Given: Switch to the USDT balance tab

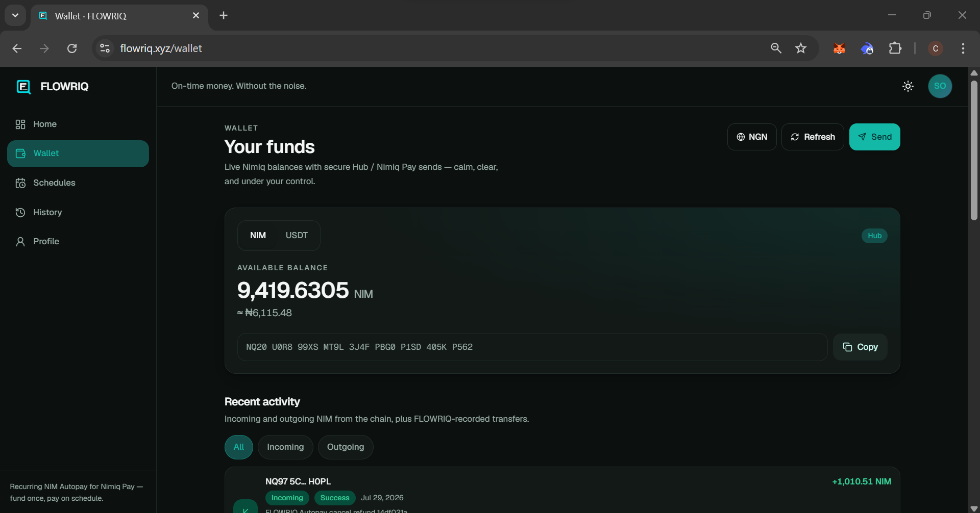Looking at the screenshot, I should coord(297,235).
